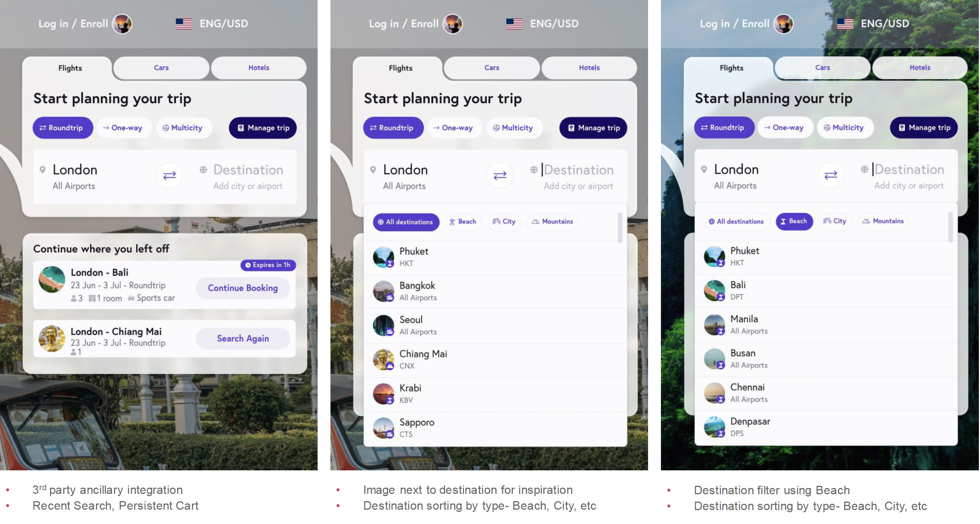Viewport: 980px width, 524px height.
Task: Open Cars tab on the screen with Continue Booking
Action: 161,68
